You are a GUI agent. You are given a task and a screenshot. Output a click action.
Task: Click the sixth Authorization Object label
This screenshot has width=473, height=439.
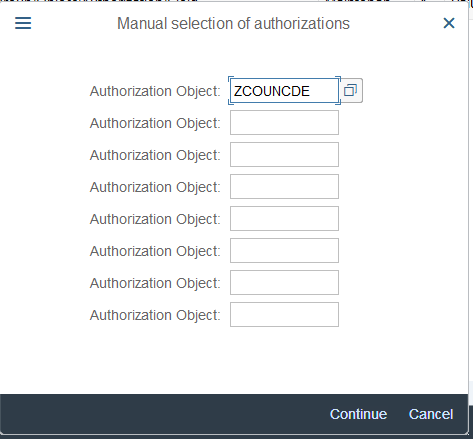155,251
